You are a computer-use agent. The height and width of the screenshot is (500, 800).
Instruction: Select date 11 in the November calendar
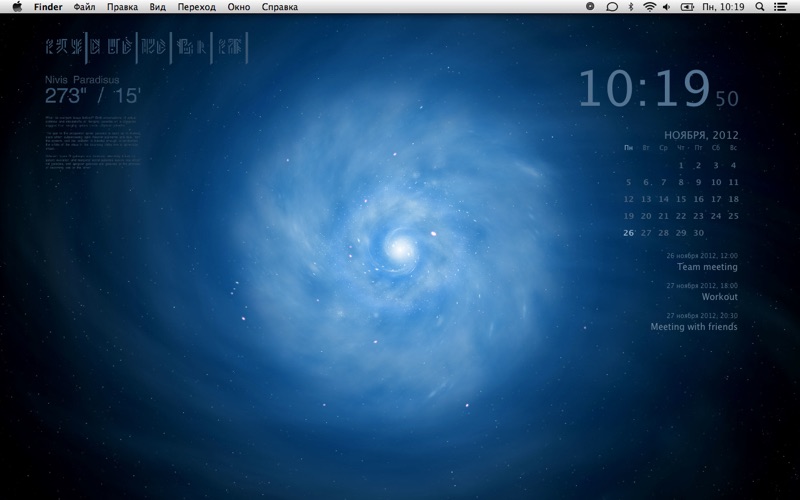point(733,182)
